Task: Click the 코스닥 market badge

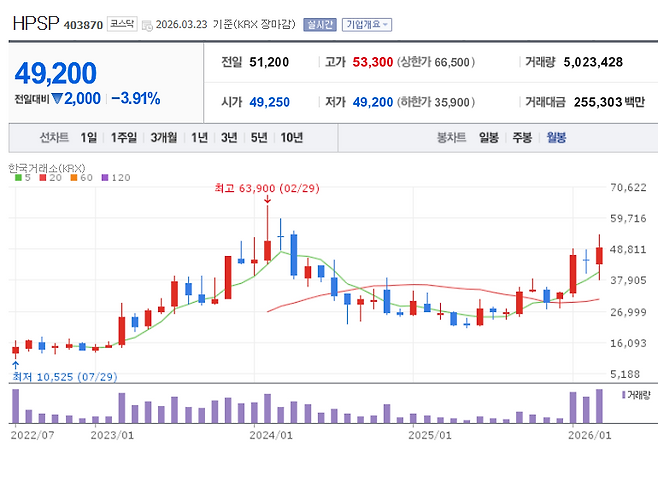Action: point(122,23)
